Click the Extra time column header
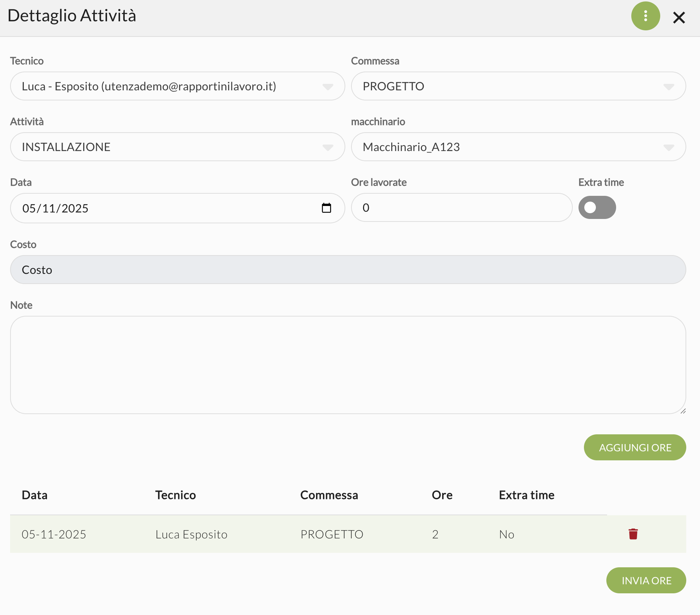700x615 pixels. [x=526, y=495]
